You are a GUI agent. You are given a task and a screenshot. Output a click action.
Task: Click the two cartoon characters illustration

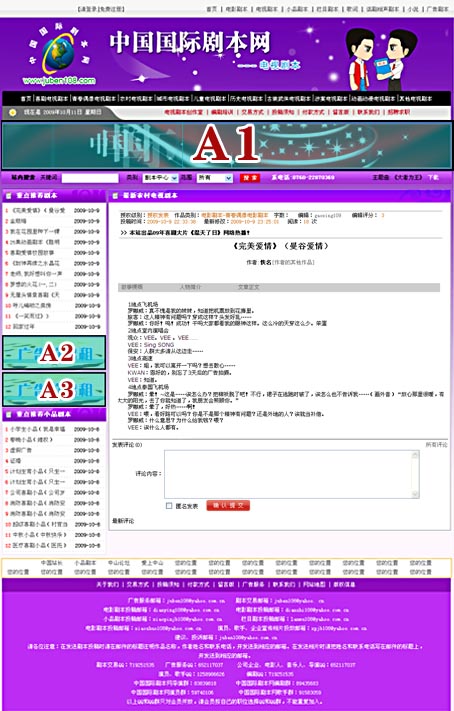pos(381,58)
